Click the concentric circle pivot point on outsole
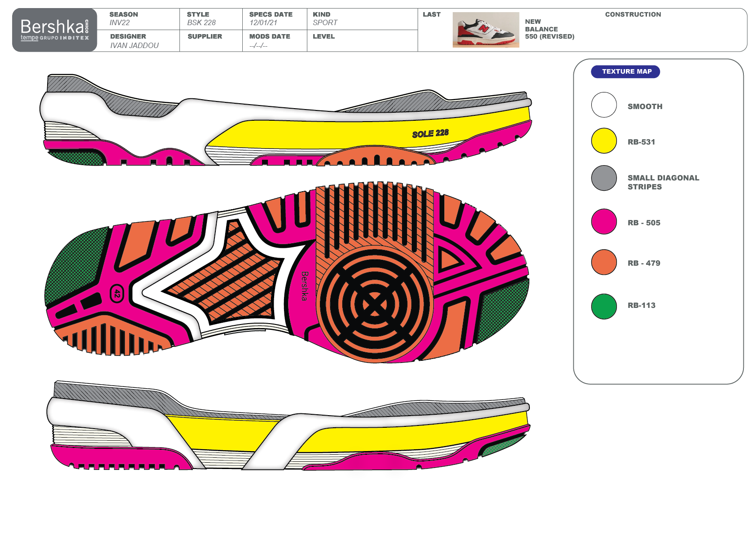Image resolution: width=756 pixels, height=535 pixels. [x=375, y=304]
